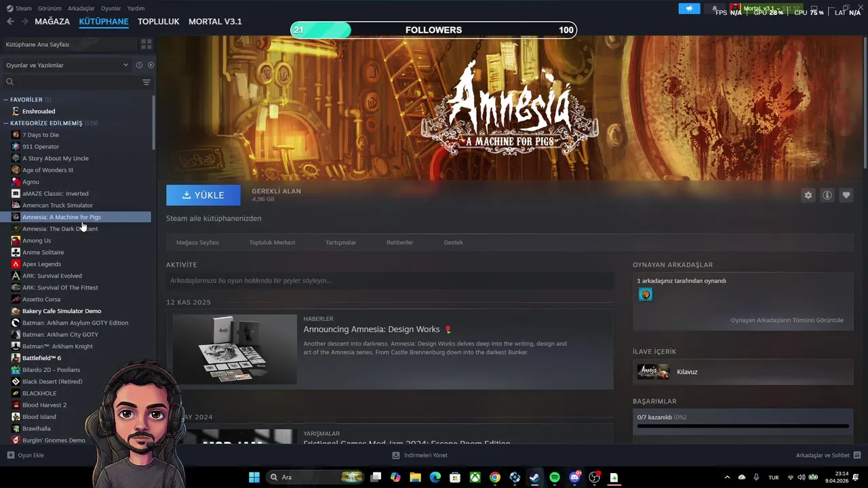Viewport: 868px width, 488px height.
Task: Open Discord from the taskbar
Action: [574, 477]
